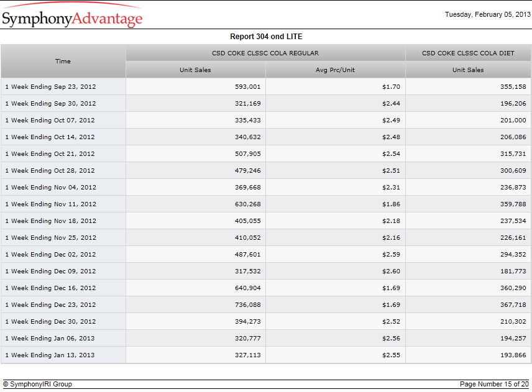The image size is (532, 392).
Task: Select row 1 Week Ending Dec 23, 2012
Action: point(265,305)
